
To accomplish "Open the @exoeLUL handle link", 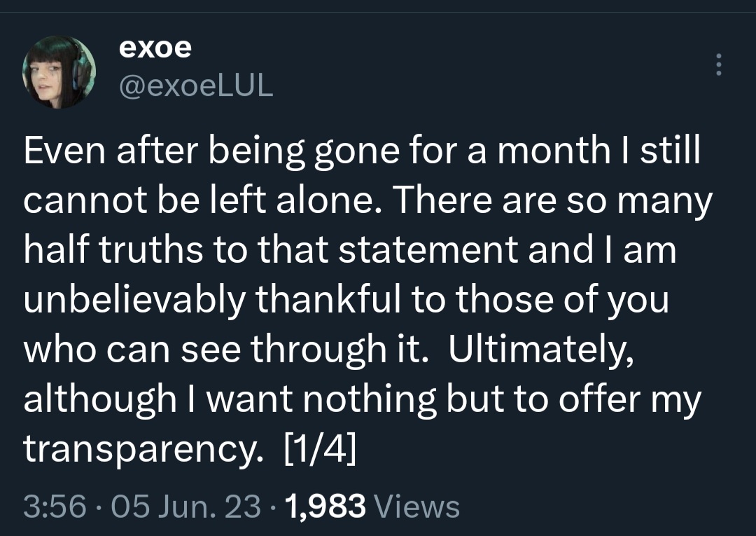I will point(196,86).
